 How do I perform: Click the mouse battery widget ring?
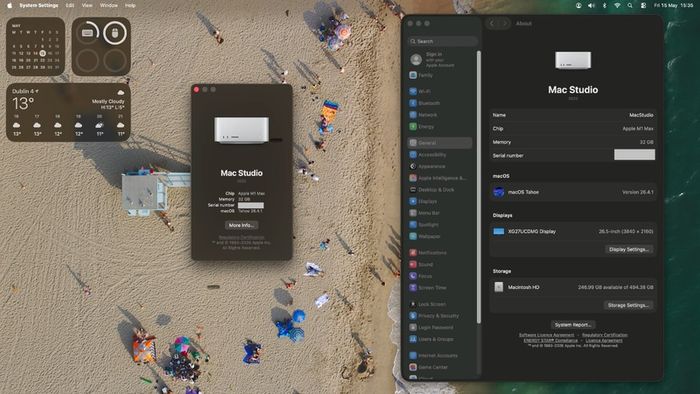115,33
